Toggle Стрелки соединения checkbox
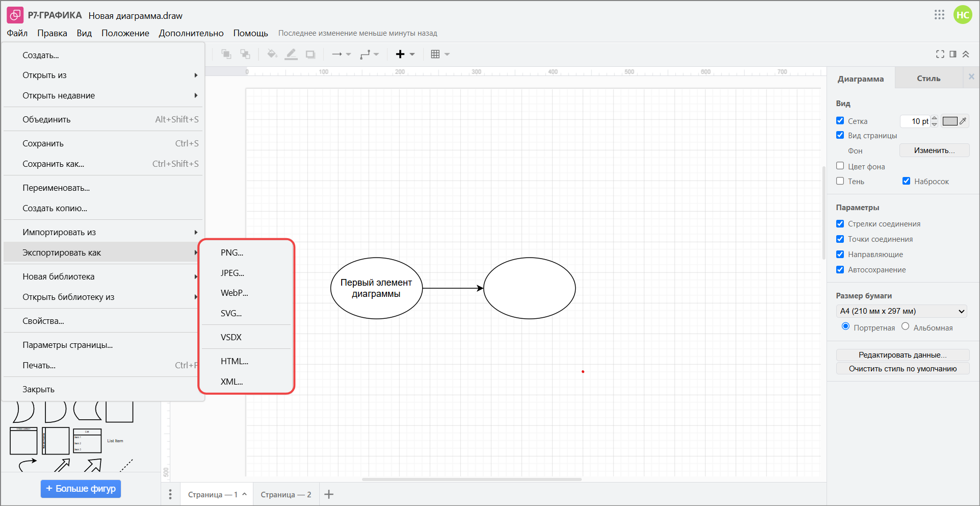The width and height of the screenshot is (980, 506). pyautogui.click(x=840, y=223)
